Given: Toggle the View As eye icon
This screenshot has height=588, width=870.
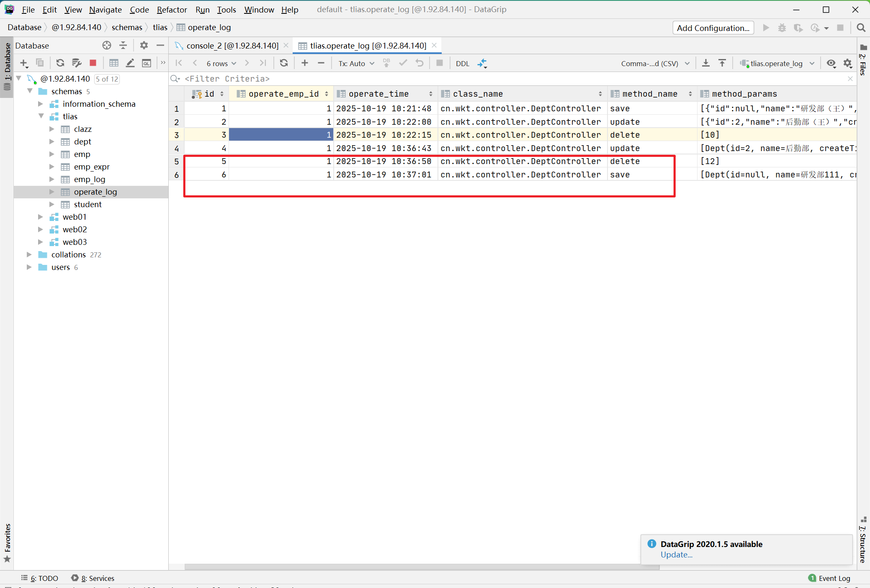Looking at the screenshot, I should (831, 63).
